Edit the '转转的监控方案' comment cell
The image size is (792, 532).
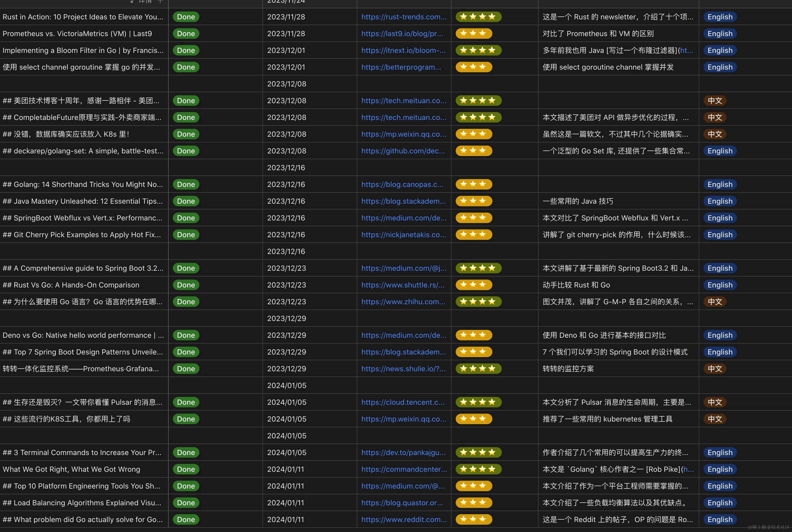(x=568, y=369)
